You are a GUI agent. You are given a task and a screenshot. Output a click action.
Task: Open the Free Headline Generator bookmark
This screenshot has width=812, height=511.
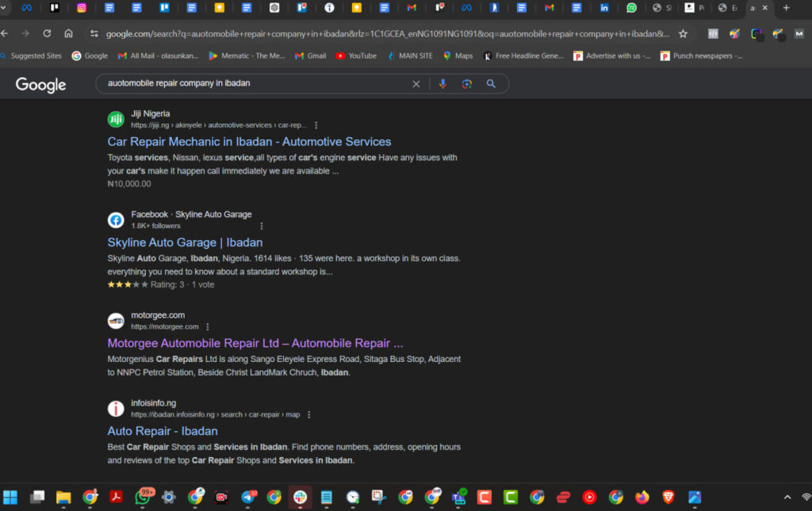tap(523, 56)
